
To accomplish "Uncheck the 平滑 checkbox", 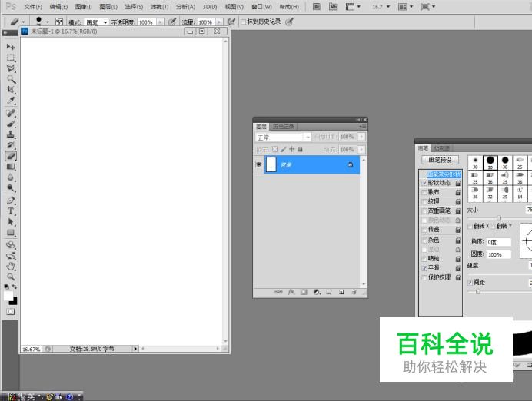I will tap(424, 268).
